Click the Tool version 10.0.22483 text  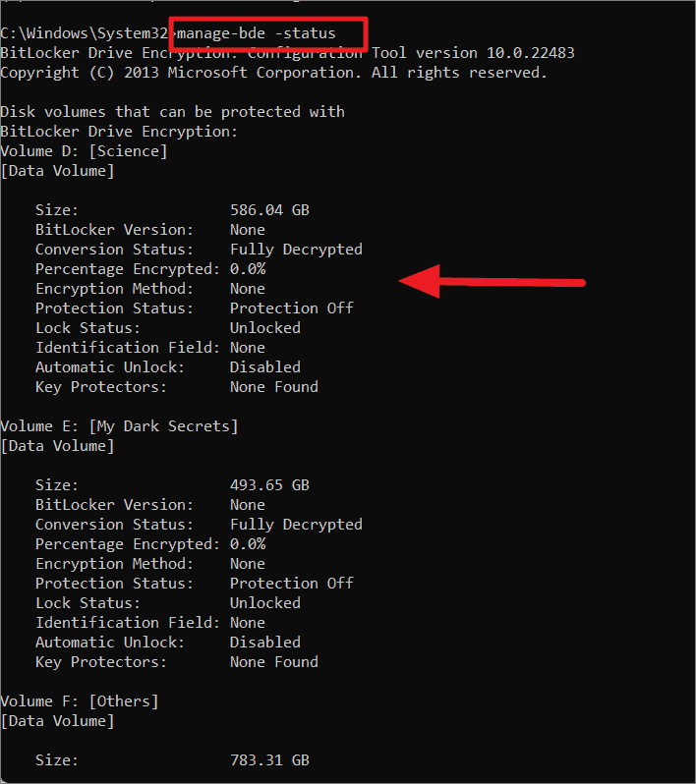(474, 53)
